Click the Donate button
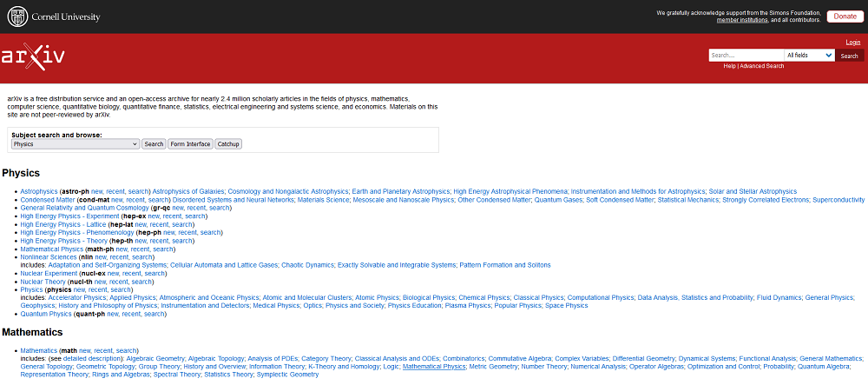The height and width of the screenshot is (385, 868). pyautogui.click(x=845, y=17)
